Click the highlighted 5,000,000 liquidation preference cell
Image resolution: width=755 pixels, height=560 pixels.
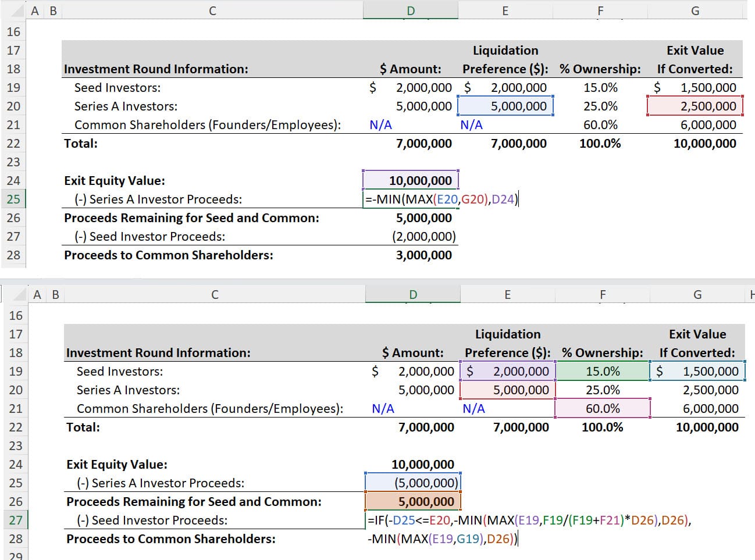505,106
